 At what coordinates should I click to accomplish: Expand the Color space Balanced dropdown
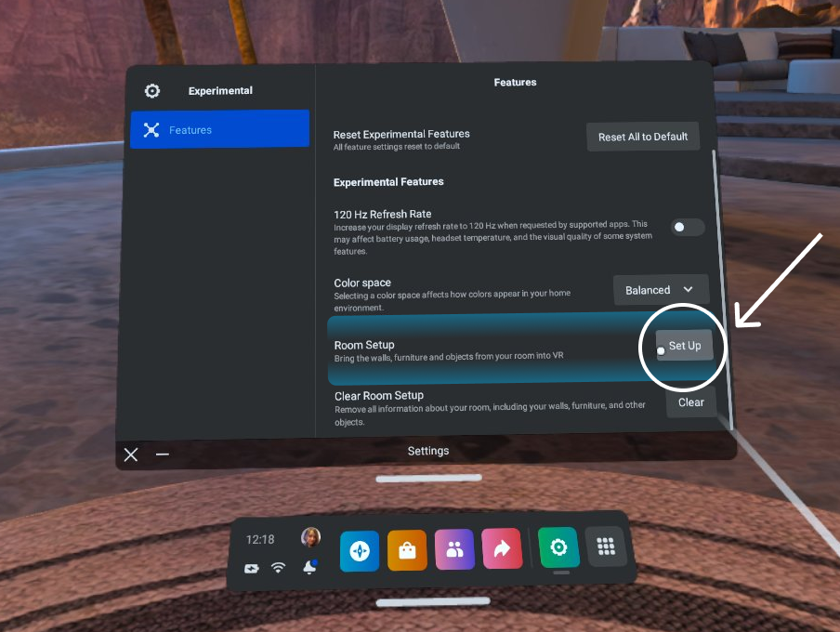point(661,290)
